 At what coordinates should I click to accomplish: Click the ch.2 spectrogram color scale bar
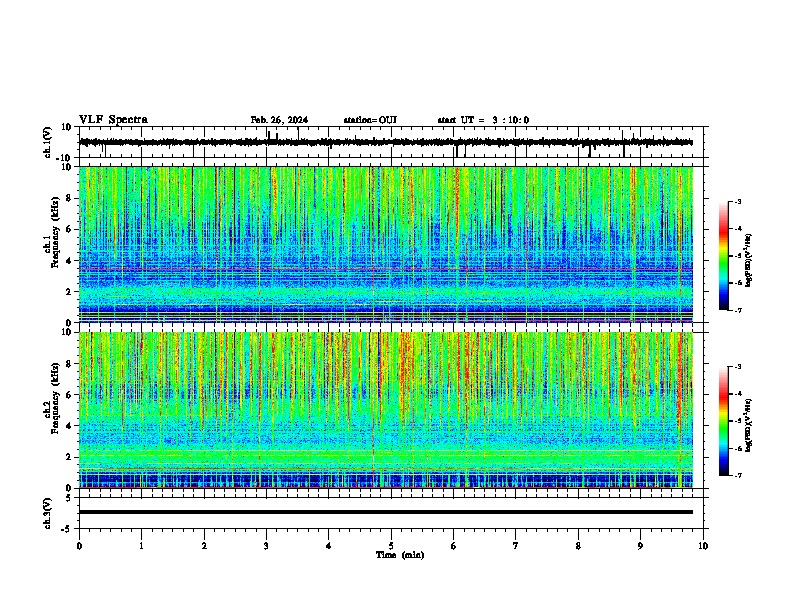pos(724,421)
